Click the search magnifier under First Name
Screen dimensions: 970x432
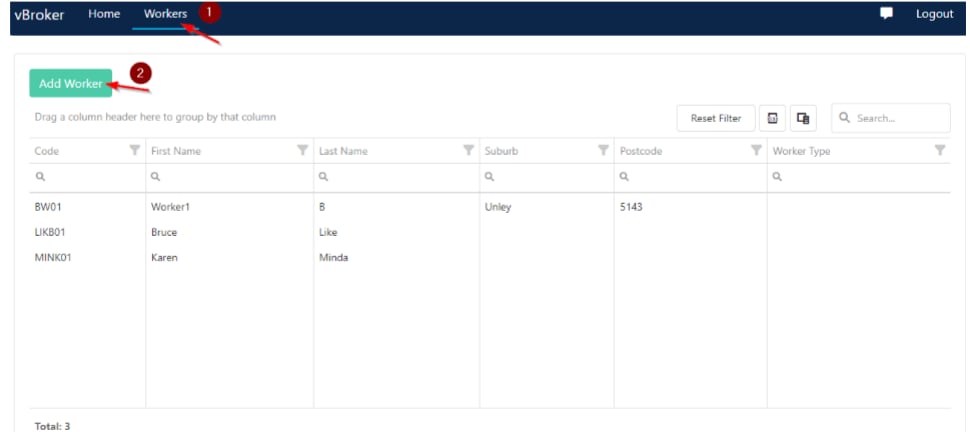(156, 177)
